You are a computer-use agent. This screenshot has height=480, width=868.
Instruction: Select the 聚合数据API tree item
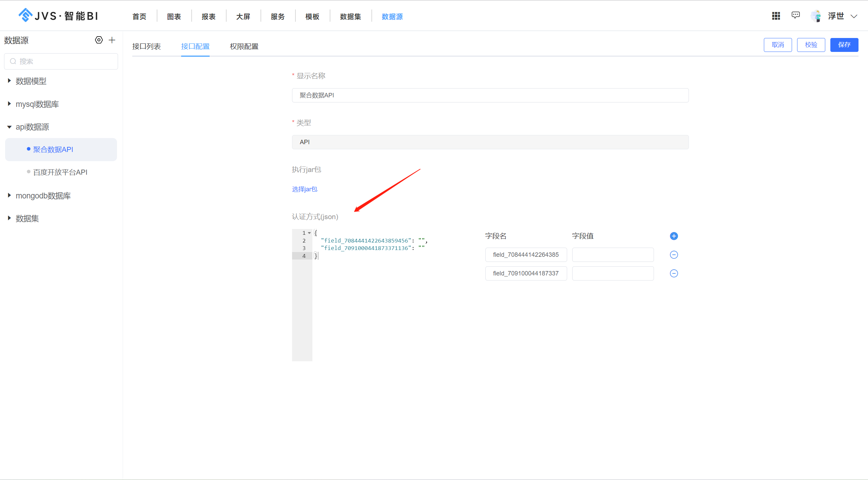pyautogui.click(x=54, y=149)
